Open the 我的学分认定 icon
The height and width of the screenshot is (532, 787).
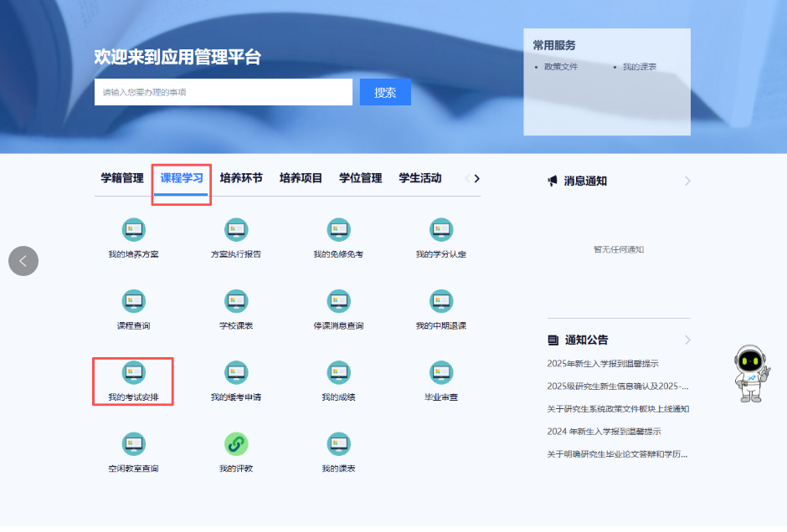[x=441, y=230]
